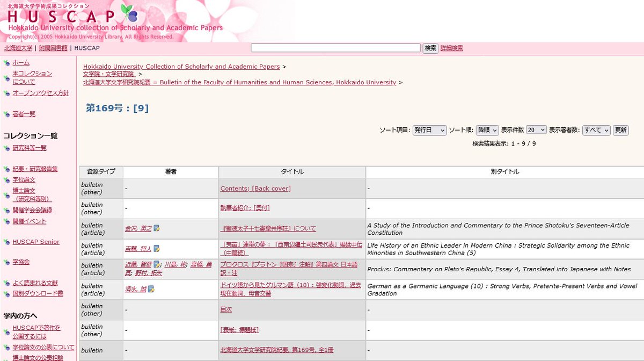Click the 検索結果表示: 1 - 9 / 9 text
This screenshot has width=644, height=361.
[504, 143]
